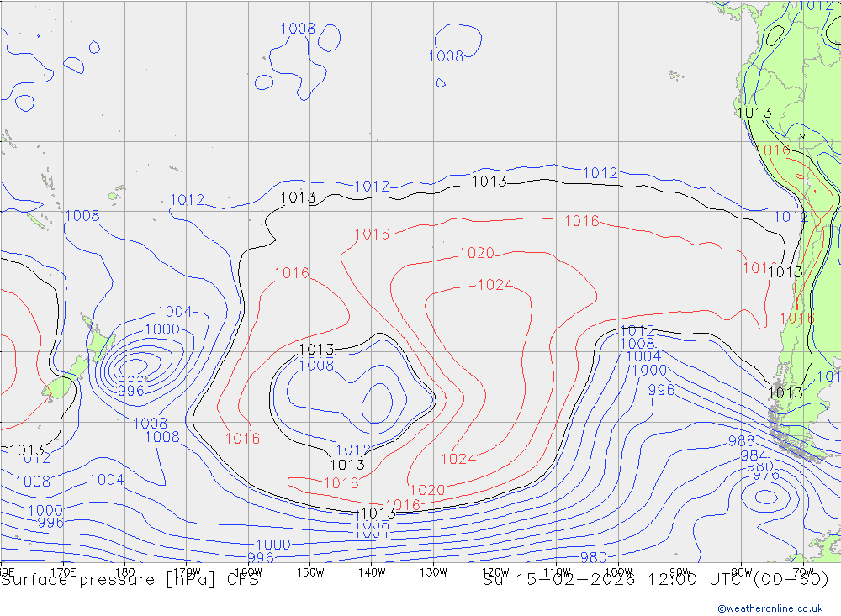
Task: Open the weatheronline.co.uk copyright link
Action: (770, 608)
